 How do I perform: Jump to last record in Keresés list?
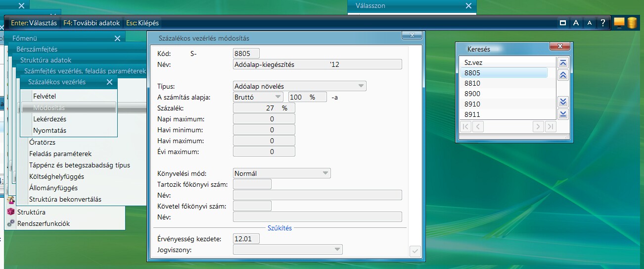(x=562, y=114)
